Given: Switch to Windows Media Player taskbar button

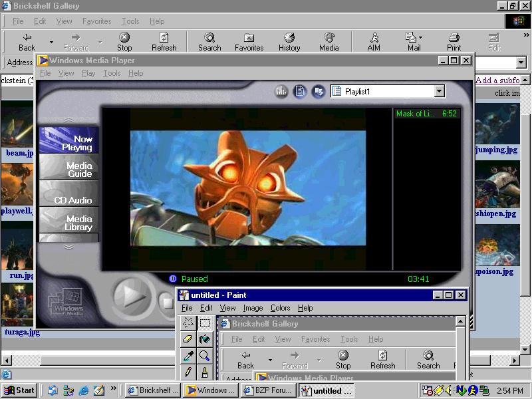Looking at the screenshot, I should pyautogui.click(x=211, y=390).
